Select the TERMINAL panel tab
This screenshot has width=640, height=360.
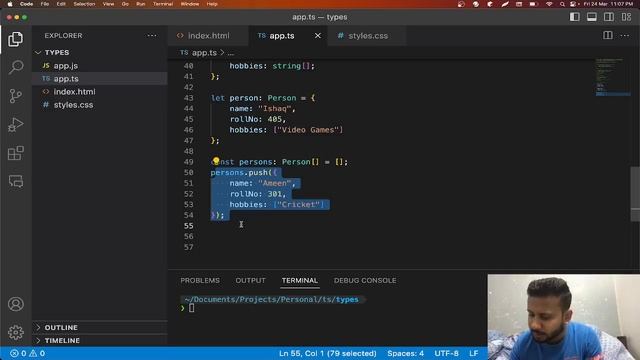pos(300,280)
